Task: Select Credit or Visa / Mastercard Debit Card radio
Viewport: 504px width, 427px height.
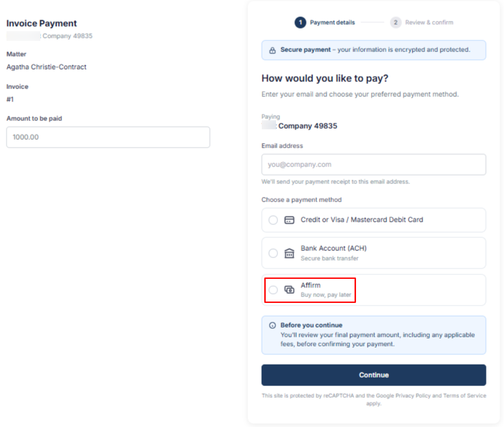Action: (273, 220)
